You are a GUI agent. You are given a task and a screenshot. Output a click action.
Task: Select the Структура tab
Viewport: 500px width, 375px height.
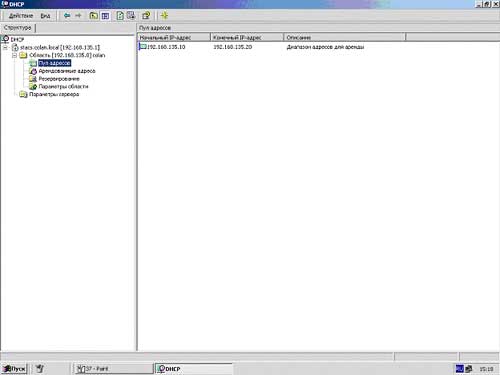pos(18,28)
